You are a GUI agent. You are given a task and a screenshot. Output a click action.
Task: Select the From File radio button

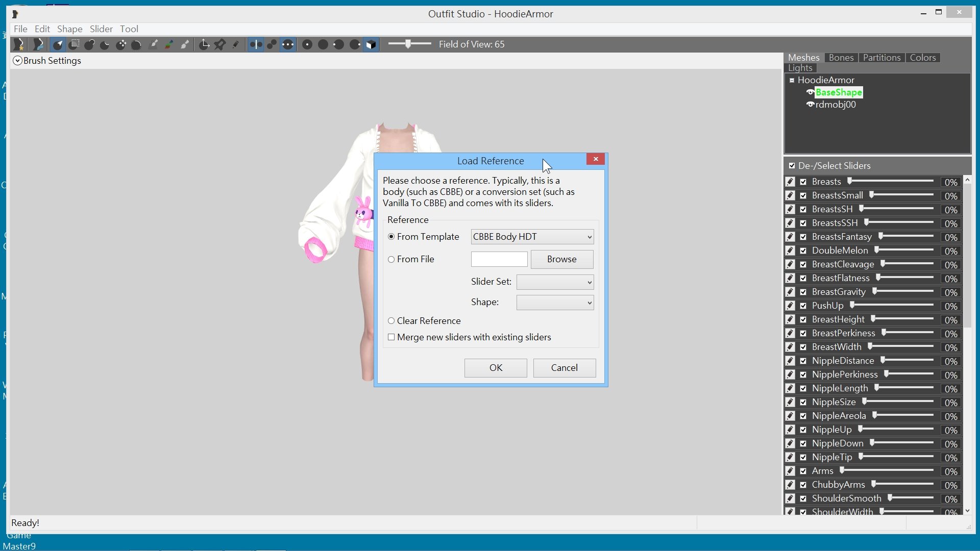pyautogui.click(x=391, y=259)
